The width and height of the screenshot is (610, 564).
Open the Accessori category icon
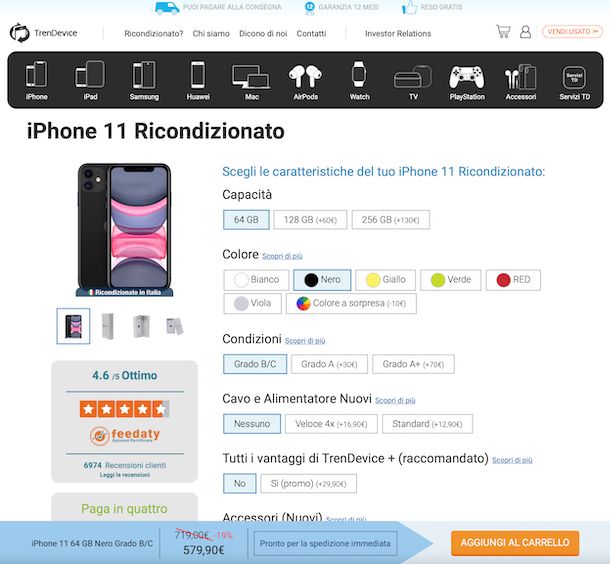coord(521,80)
